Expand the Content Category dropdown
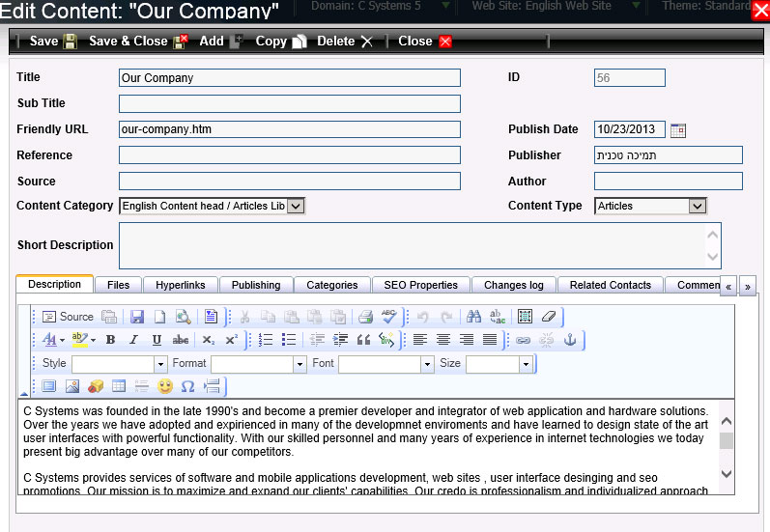This screenshot has height=532, width=770. point(295,206)
